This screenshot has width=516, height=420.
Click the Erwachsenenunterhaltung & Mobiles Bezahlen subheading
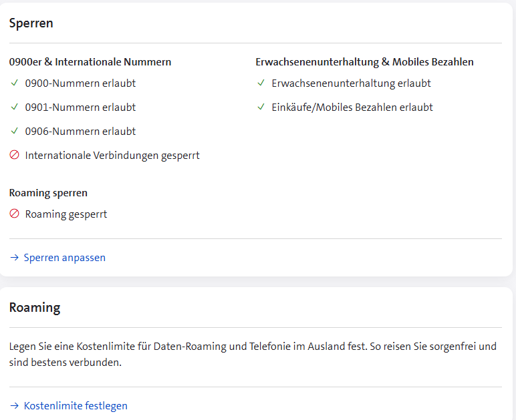pos(364,62)
